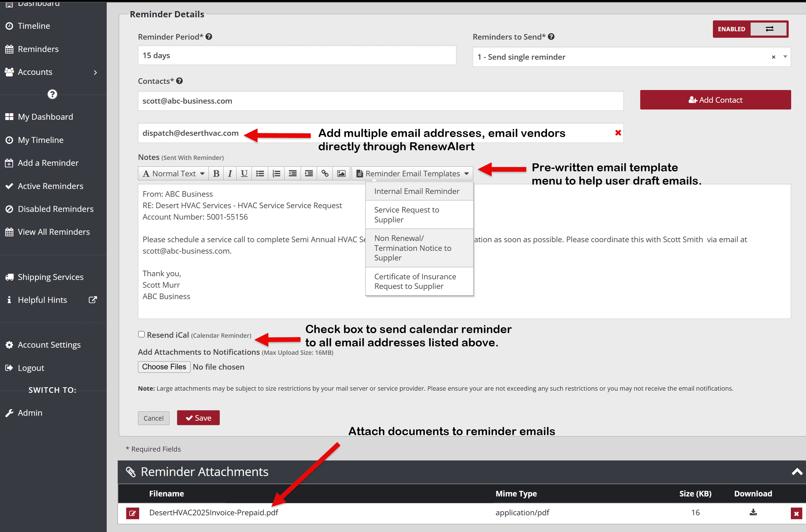Image resolution: width=806 pixels, height=532 pixels.
Task: Download the DesertHVAC2025Invoice-Prepaid attachment
Action: pyautogui.click(x=753, y=513)
